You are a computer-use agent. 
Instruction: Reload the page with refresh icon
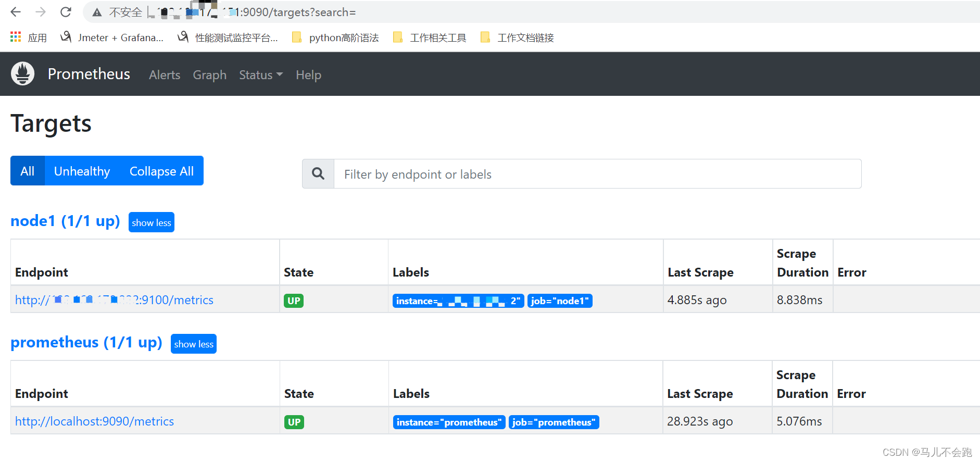coord(66,12)
